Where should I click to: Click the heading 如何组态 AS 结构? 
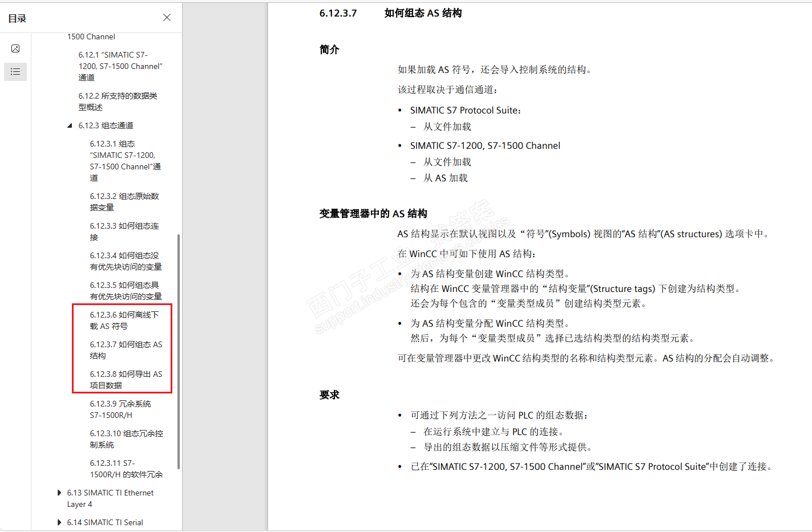(423, 13)
